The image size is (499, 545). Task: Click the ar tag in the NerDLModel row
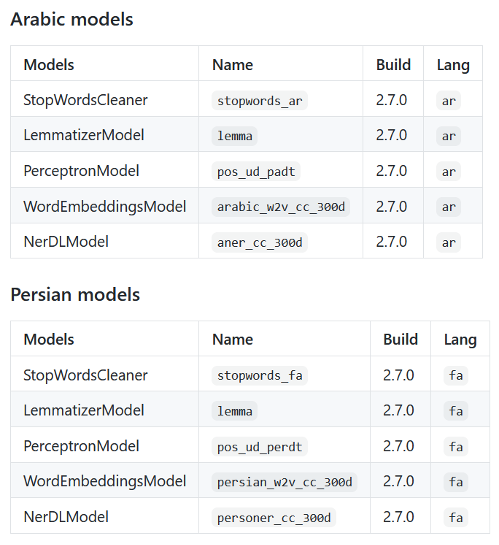click(x=449, y=242)
